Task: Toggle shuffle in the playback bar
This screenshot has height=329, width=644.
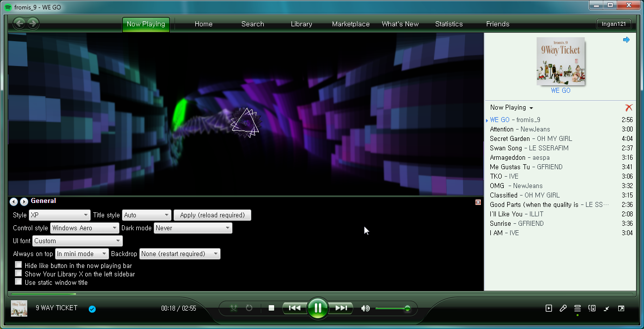Action: coord(234,308)
